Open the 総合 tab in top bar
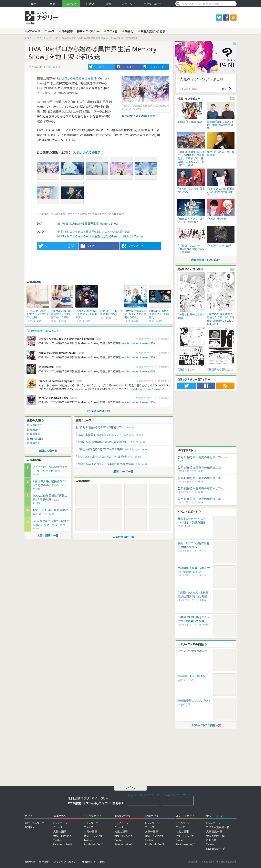This screenshot has height=868, width=261. (x=33, y=4)
